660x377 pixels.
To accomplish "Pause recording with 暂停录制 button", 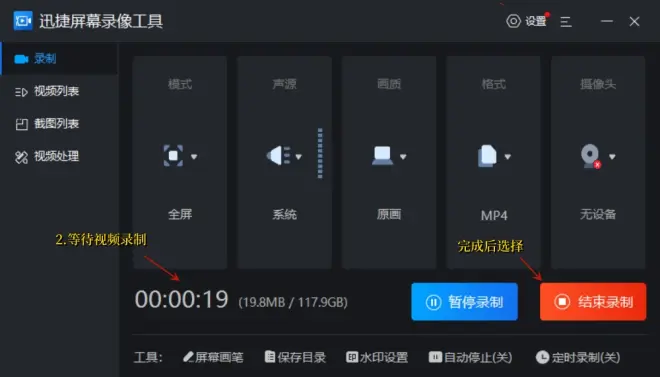I will pos(464,302).
